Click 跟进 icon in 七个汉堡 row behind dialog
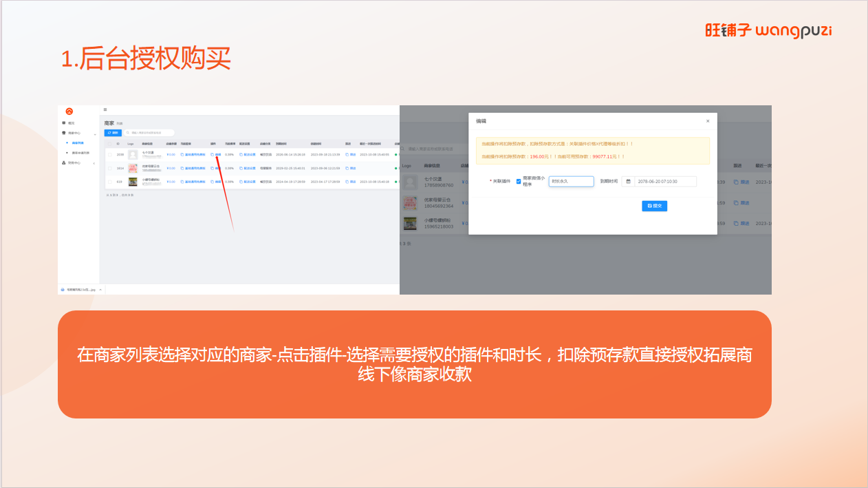 point(736,182)
